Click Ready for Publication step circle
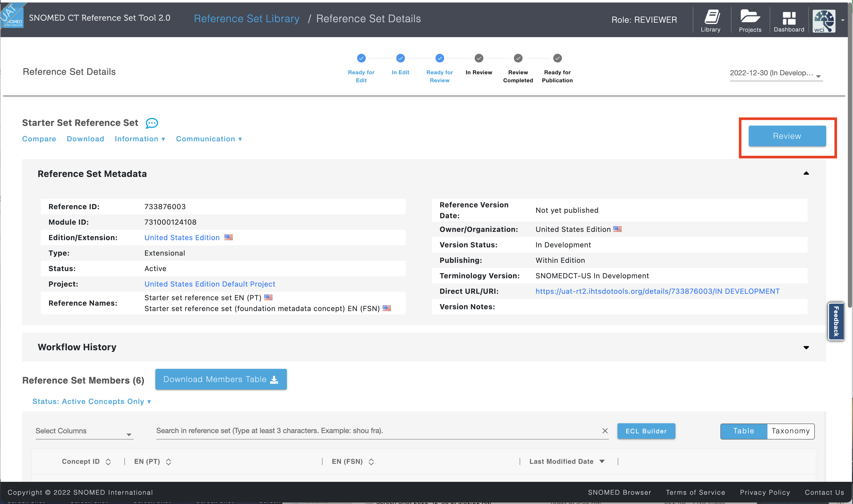Image resolution: width=853 pixels, height=504 pixels. point(557,58)
